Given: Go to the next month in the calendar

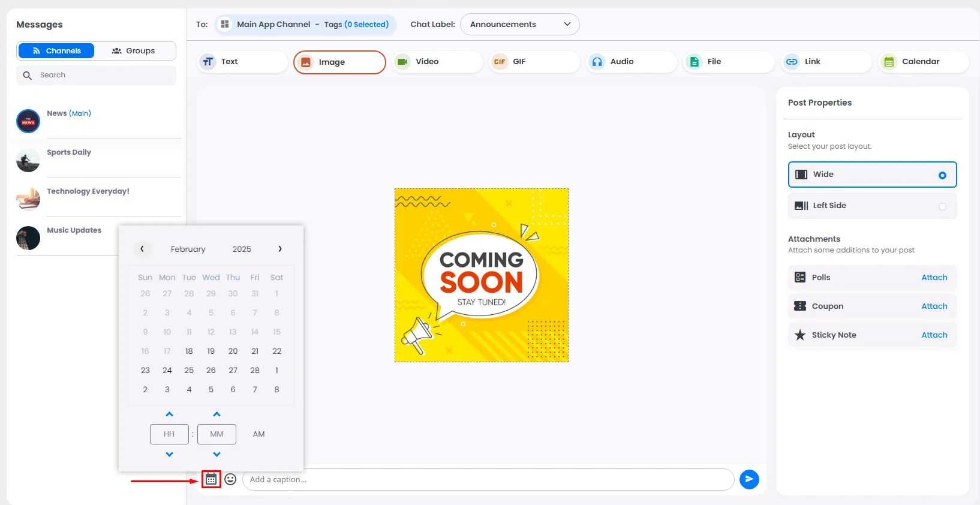Looking at the screenshot, I should 279,249.
